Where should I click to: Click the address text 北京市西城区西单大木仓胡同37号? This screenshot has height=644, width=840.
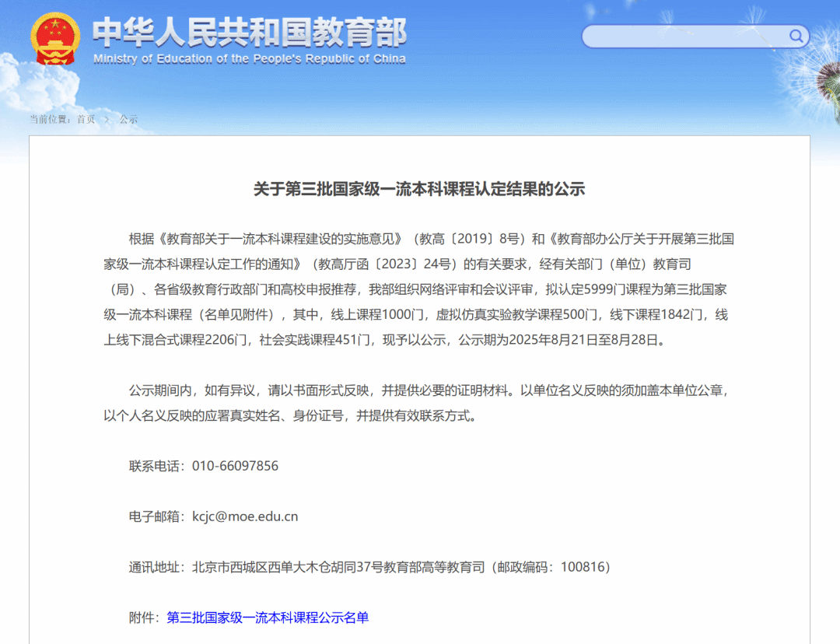coord(288,567)
